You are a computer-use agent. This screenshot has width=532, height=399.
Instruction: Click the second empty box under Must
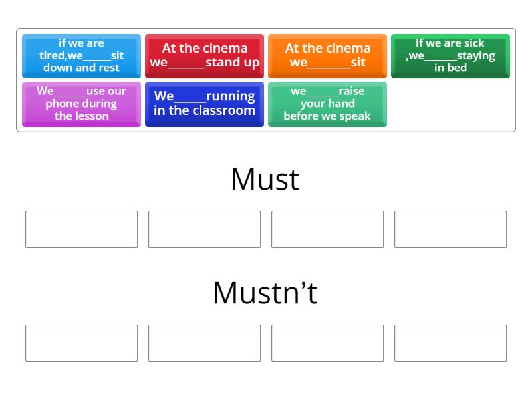click(x=204, y=229)
